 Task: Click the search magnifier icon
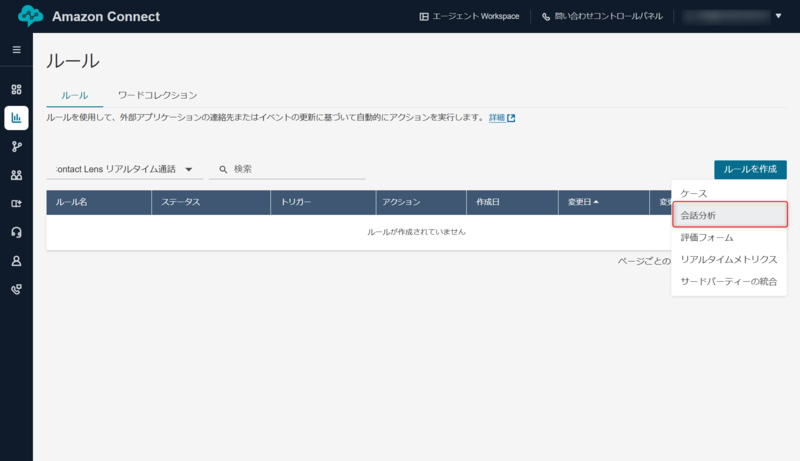coord(223,169)
